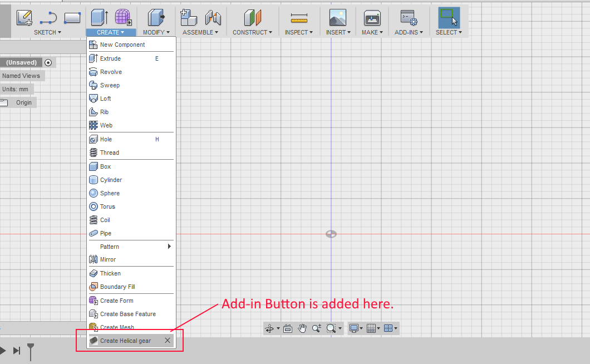Open the INSPECT dropdown
The image size is (590, 364).
pos(299,32)
